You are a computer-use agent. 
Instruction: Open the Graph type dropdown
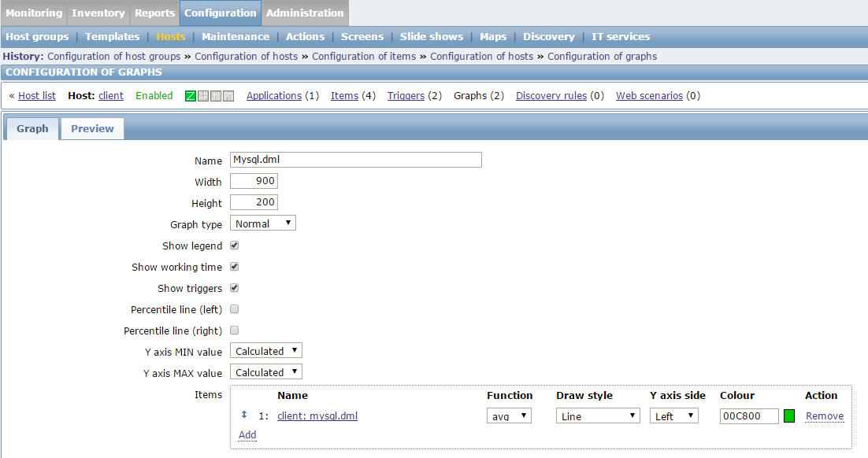[263, 223]
